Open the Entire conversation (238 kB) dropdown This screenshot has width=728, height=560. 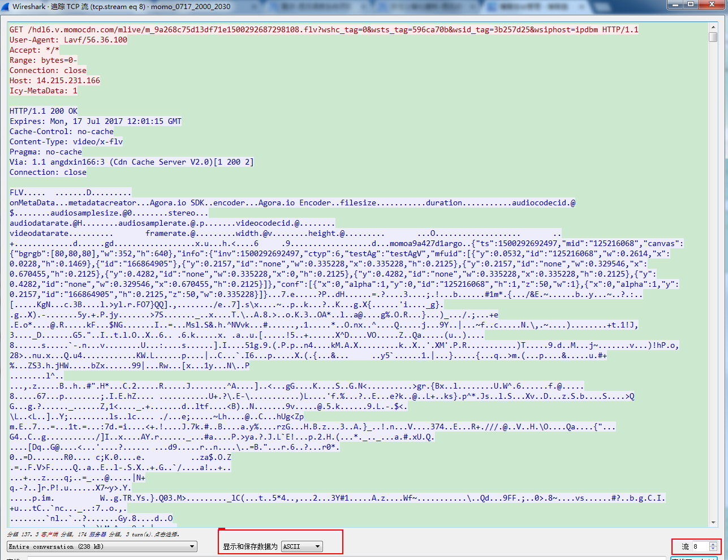tap(102, 546)
